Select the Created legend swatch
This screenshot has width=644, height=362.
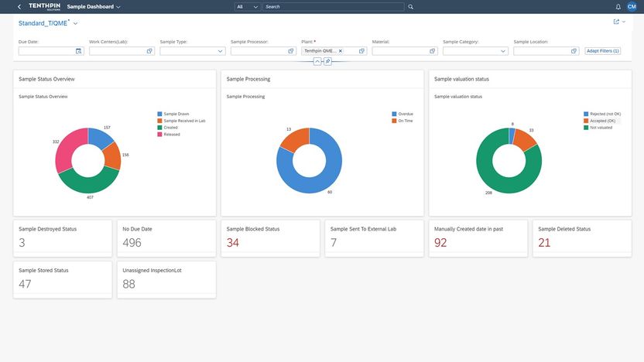coord(159,127)
